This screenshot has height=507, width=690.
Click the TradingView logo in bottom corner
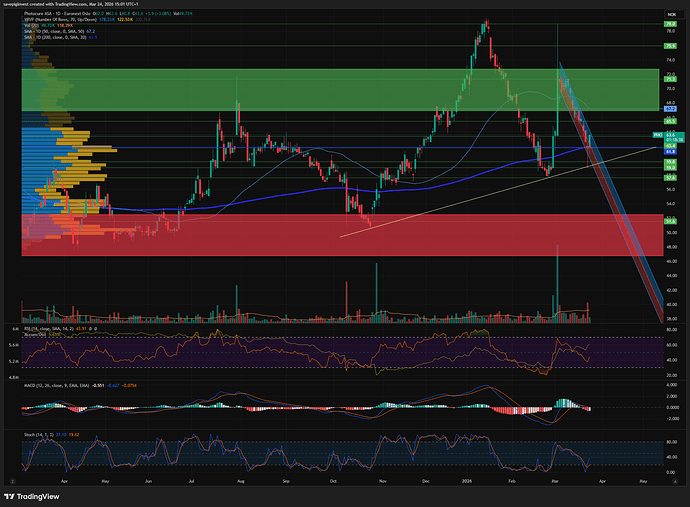(38, 493)
